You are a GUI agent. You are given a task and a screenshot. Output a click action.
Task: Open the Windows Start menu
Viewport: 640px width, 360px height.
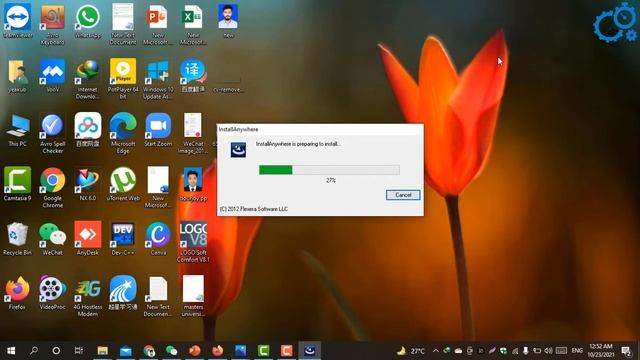click(11, 351)
